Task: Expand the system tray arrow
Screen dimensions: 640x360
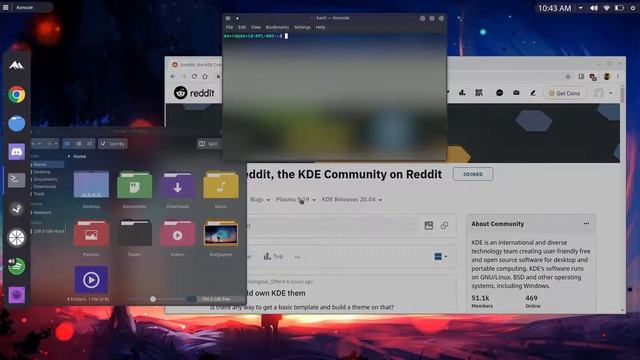Action: tap(580, 8)
